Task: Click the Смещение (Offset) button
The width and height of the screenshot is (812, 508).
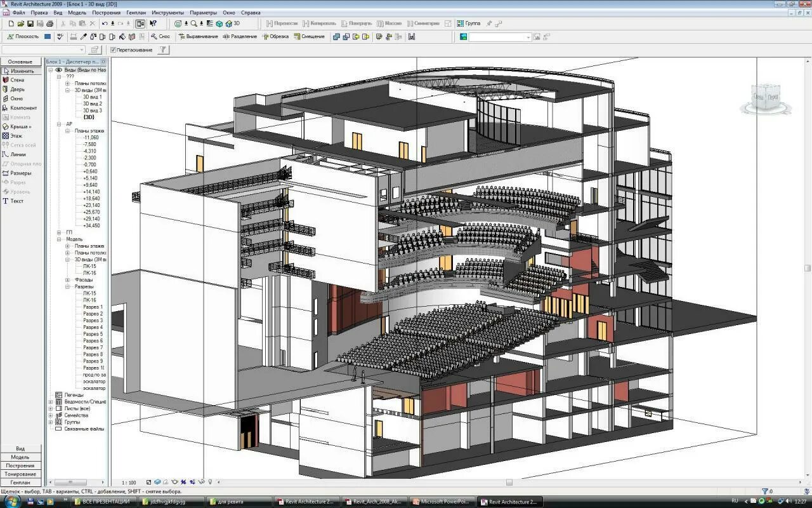Action: tap(309, 37)
